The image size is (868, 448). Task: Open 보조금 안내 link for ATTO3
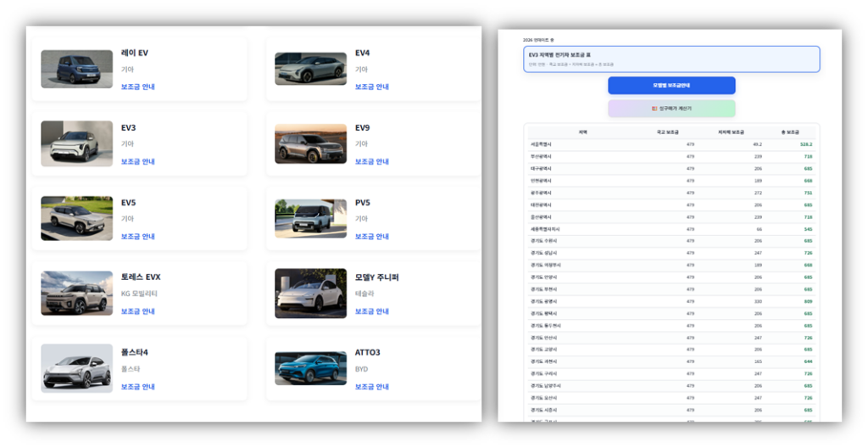pyautogui.click(x=372, y=387)
